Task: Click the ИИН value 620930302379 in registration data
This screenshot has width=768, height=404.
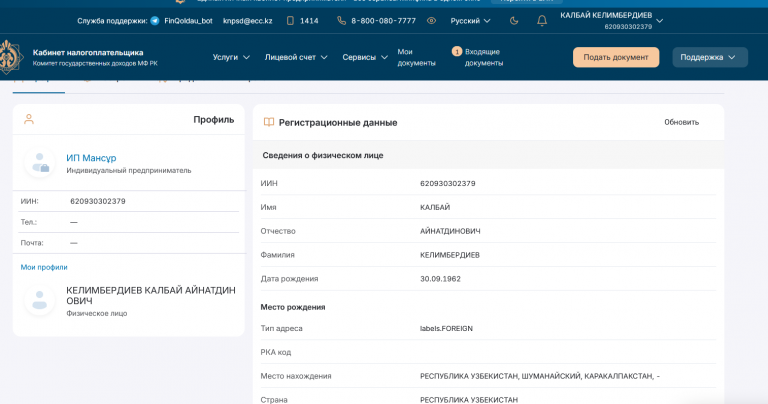Action: click(448, 183)
